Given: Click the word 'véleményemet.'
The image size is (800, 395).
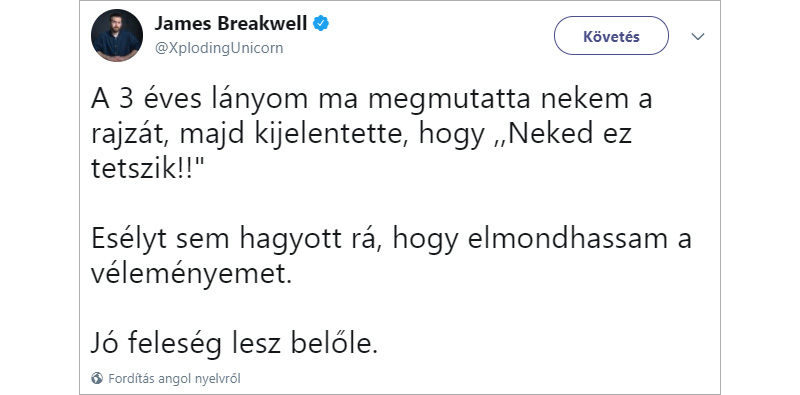Looking at the screenshot, I should [x=193, y=275].
